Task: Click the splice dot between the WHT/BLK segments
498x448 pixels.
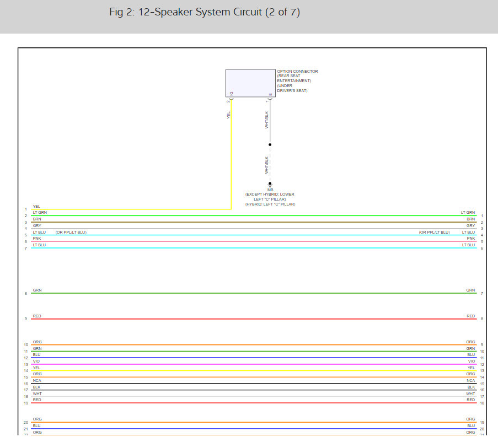Action: click(270, 145)
